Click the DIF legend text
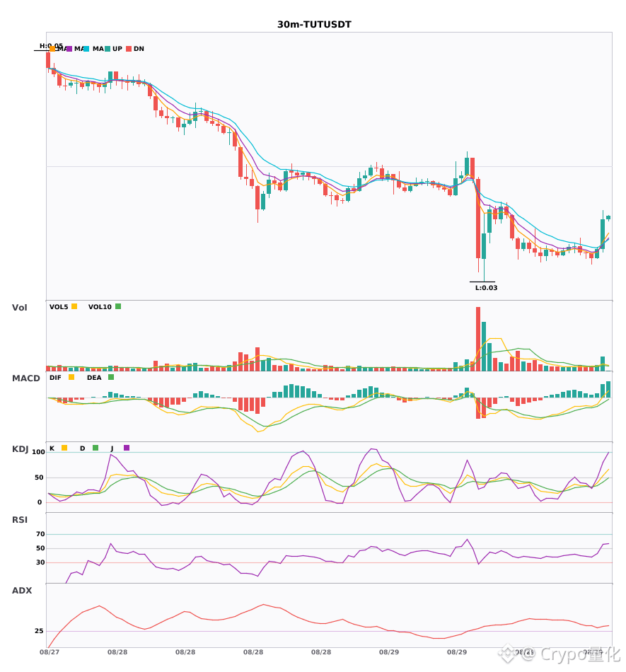The height and width of the screenshot is (672, 626). click(x=55, y=378)
